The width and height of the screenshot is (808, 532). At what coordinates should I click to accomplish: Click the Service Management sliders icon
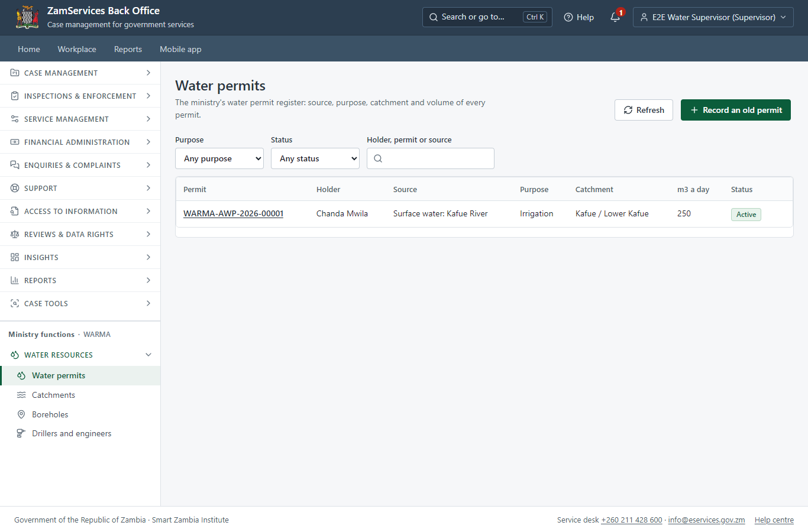point(15,119)
